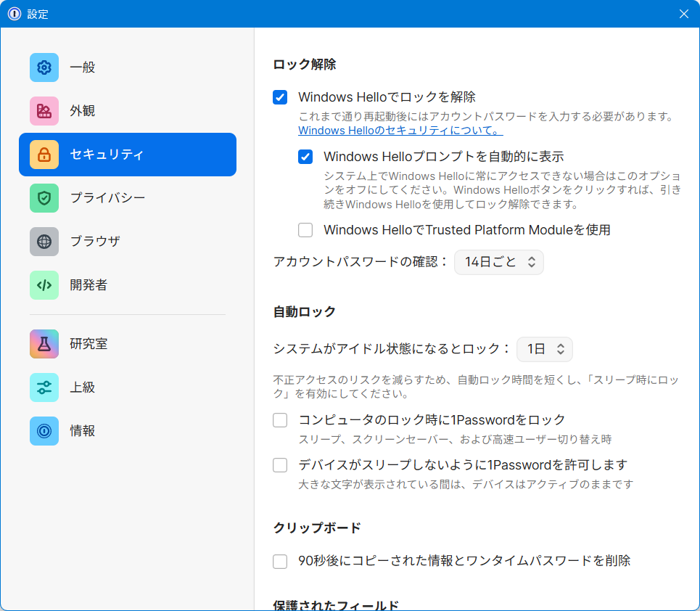Enable コンピュータのロック時に1Passwordをロック checkbox

pyautogui.click(x=280, y=420)
